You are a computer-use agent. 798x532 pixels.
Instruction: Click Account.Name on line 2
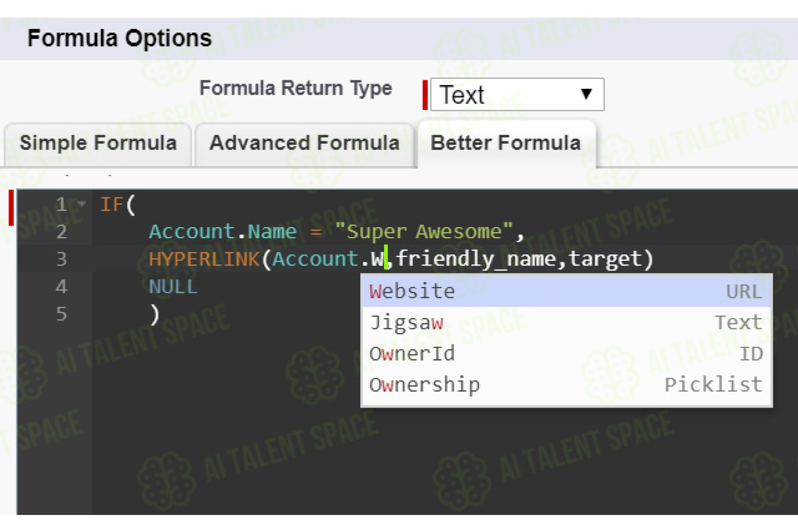(222, 231)
